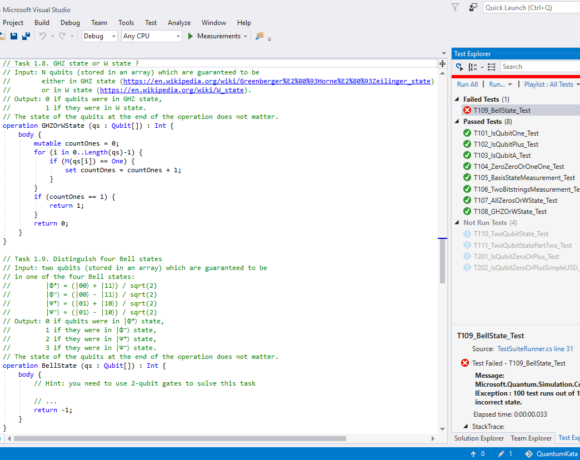Collapse the StackTrace section
This screenshot has width=580, height=460.
coord(466,426)
